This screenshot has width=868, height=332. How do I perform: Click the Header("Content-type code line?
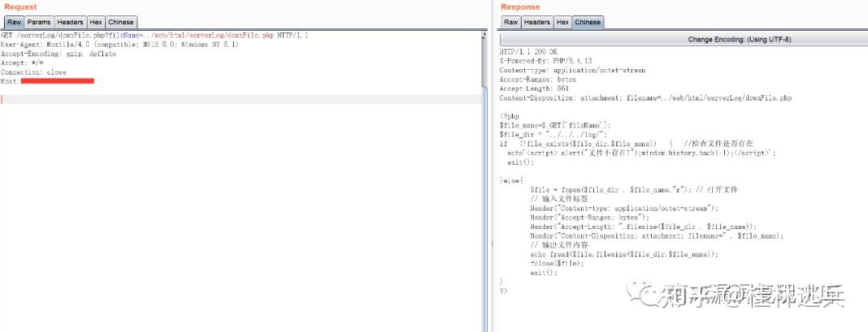(624, 208)
